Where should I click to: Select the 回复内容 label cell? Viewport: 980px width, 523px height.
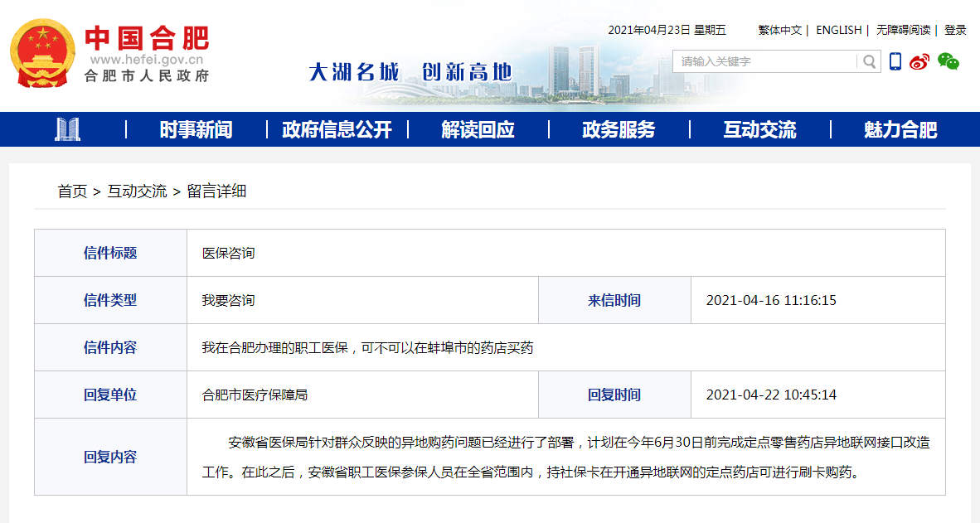(110, 458)
